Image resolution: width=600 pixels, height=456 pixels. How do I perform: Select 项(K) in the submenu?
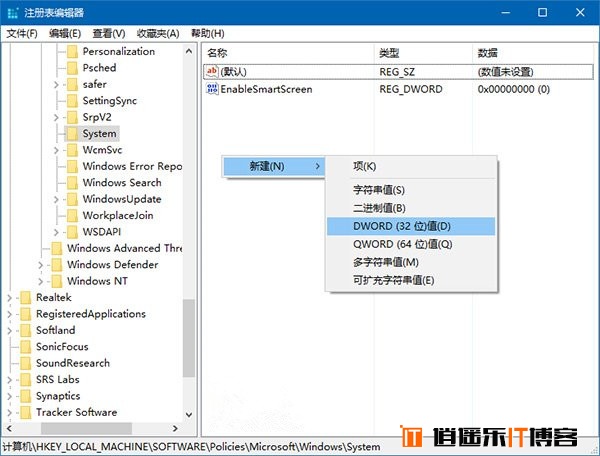click(x=411, y=166)
